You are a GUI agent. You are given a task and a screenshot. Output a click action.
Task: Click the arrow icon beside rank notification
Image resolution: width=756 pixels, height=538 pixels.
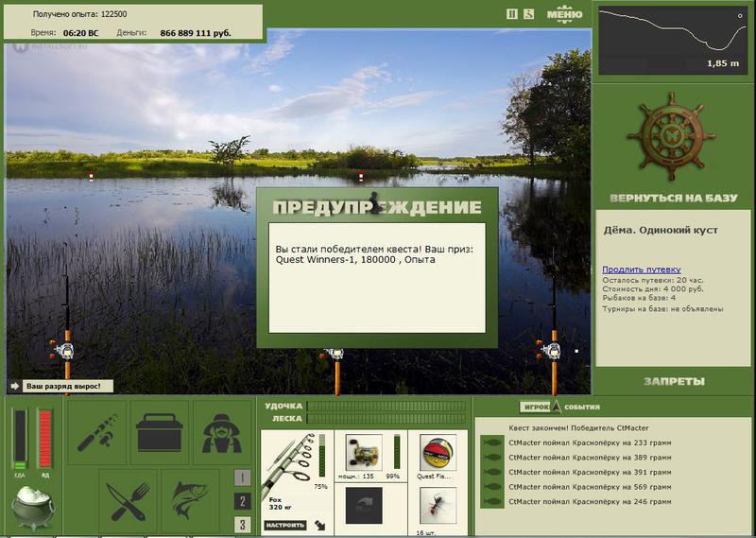[x=14, y=386]
